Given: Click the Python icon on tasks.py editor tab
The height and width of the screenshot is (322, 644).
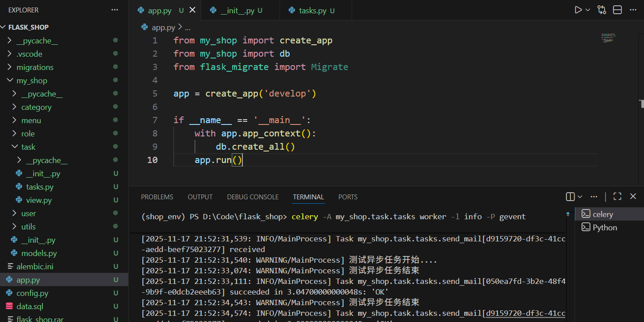Looking at the screenshot, I should point(291,10).
